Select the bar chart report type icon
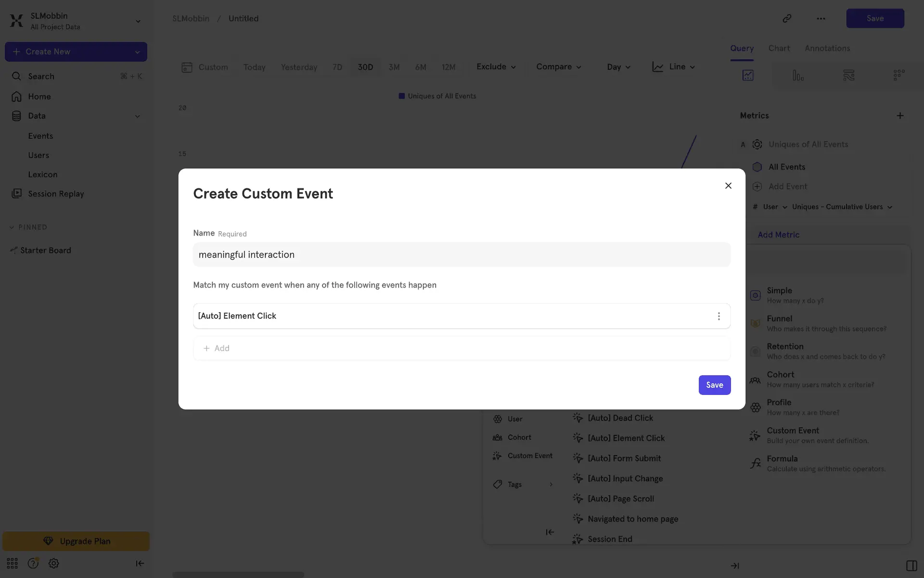 [798, 75]
